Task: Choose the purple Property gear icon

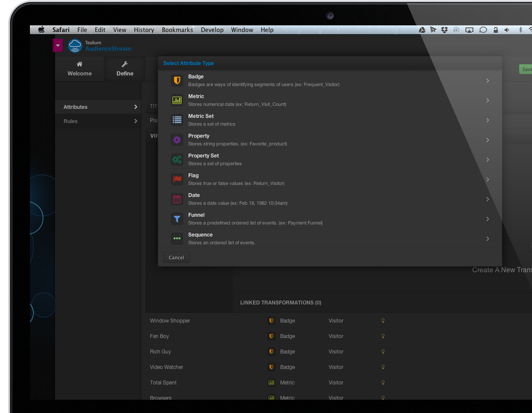Action: pos(177,140)
